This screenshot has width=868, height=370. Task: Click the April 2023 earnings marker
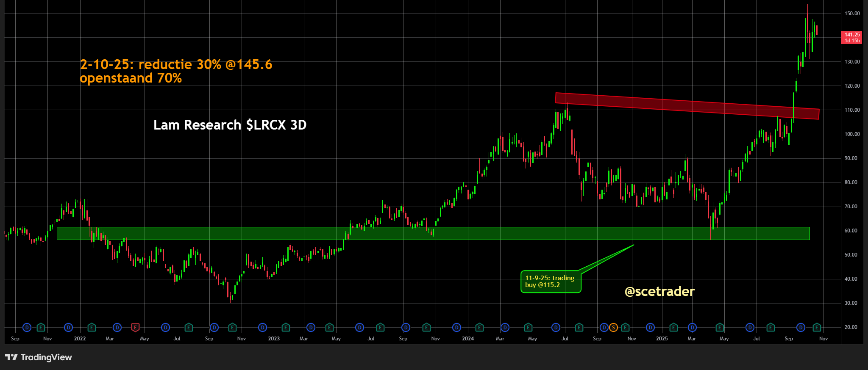[x=329, y=327]
